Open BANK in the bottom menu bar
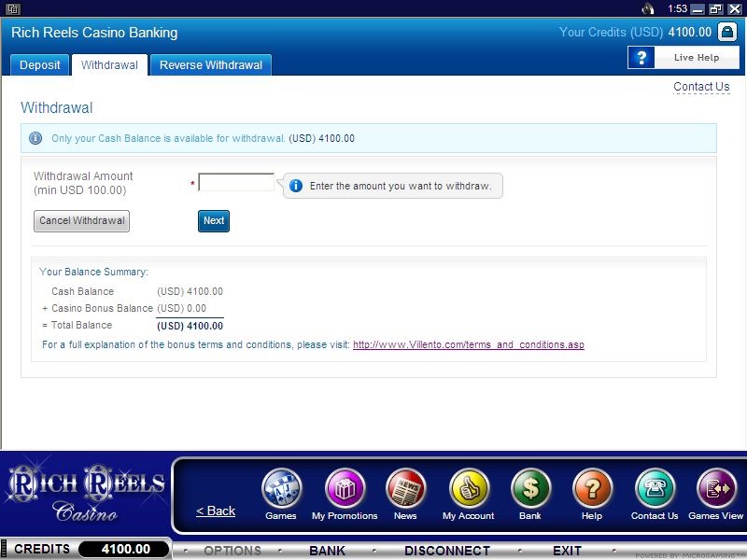This screenshot has width=747, height=560. [328, 551]
